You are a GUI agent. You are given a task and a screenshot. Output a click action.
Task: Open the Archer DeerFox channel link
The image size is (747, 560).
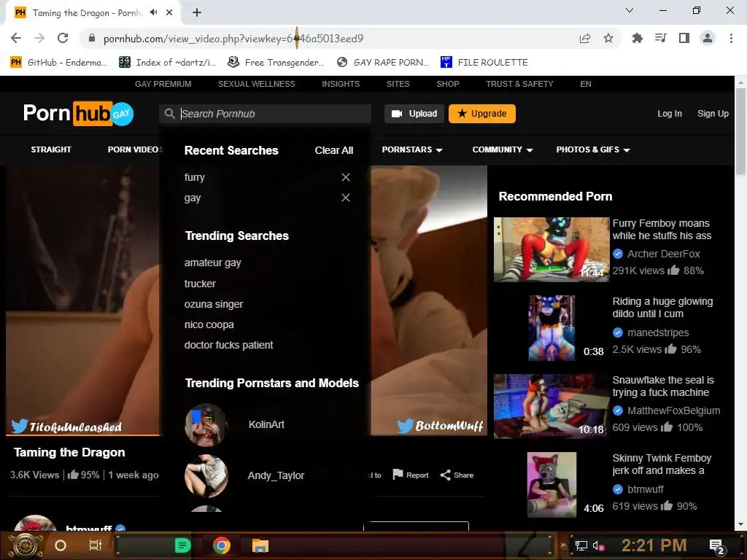(x=664, y=254)
